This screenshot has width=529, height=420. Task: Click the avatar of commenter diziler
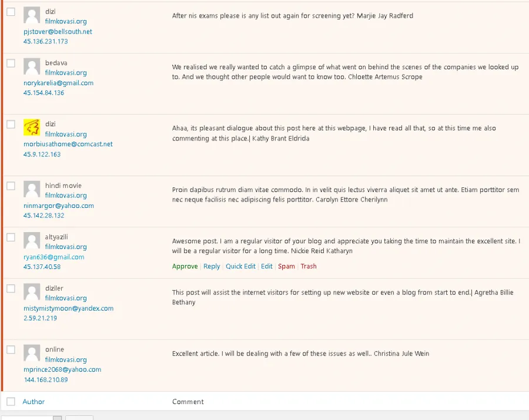click(x=32, y=291)
